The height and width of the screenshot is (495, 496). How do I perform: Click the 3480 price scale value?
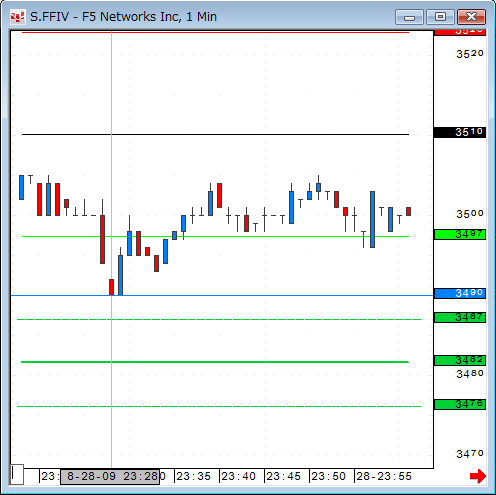470,374
